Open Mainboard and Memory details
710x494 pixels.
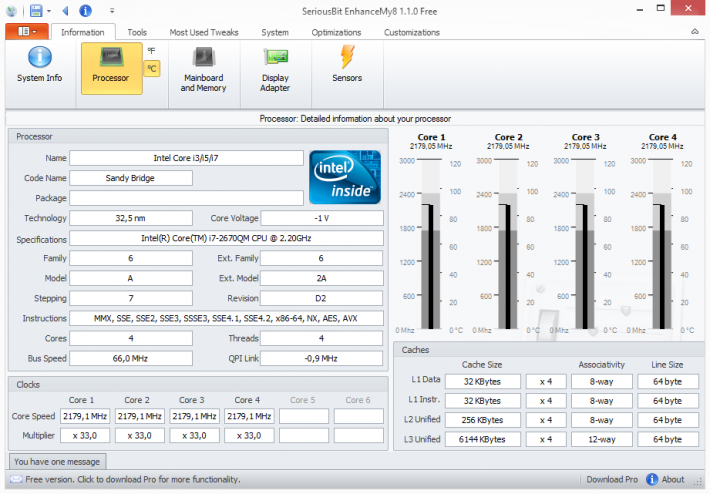(203, 69)
